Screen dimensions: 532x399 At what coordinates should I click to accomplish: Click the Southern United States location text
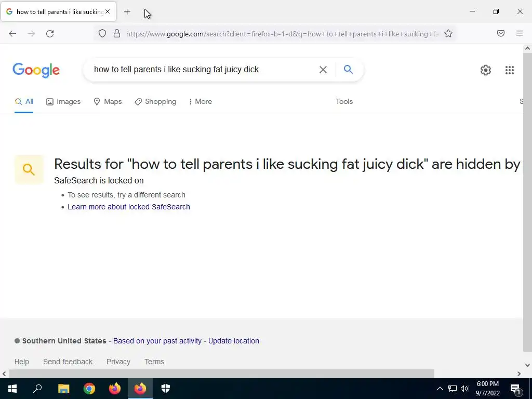pyautogui.click(x=64, y=341)
